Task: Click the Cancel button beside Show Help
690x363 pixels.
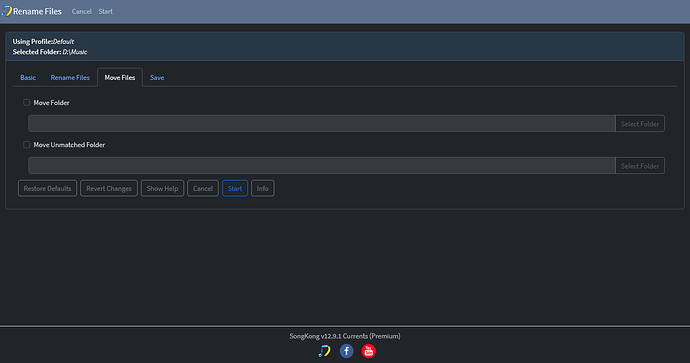Action: pos(203,188)
